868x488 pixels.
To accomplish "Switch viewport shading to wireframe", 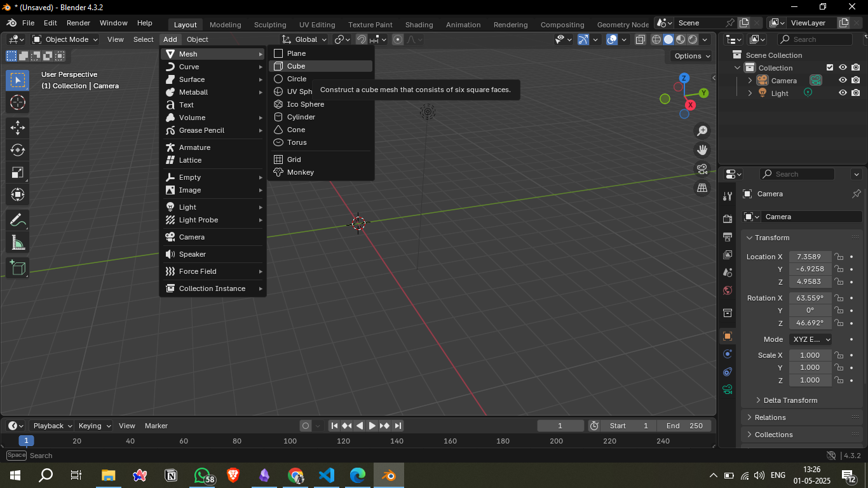I will [656, 39].
